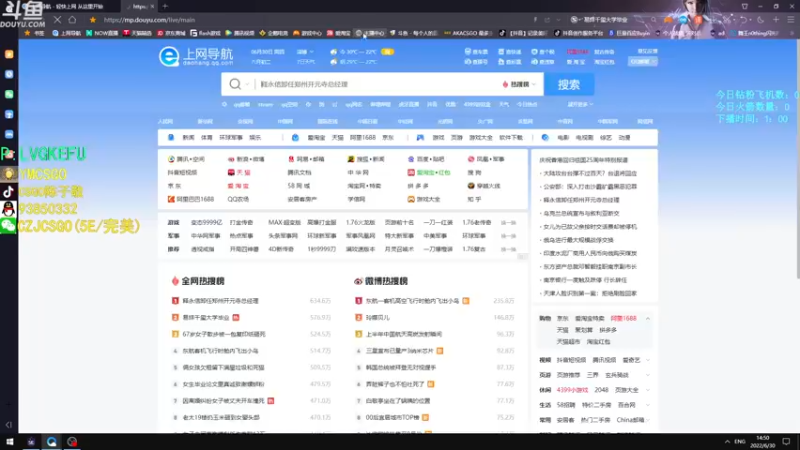The height and width of the screenshot is (450, 800).
Task: Click the news category icon beside 新闻
Action: [x=171, y=138]
